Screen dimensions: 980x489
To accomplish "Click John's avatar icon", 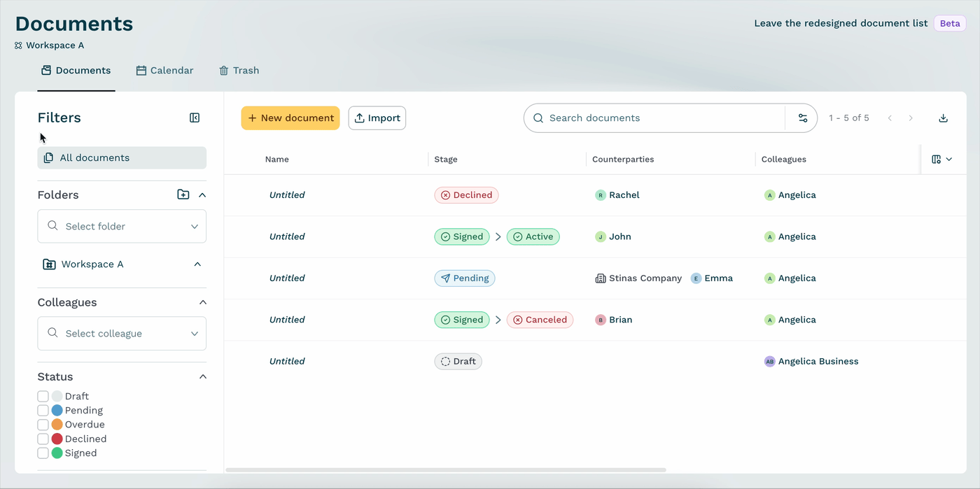I will 600,236.
